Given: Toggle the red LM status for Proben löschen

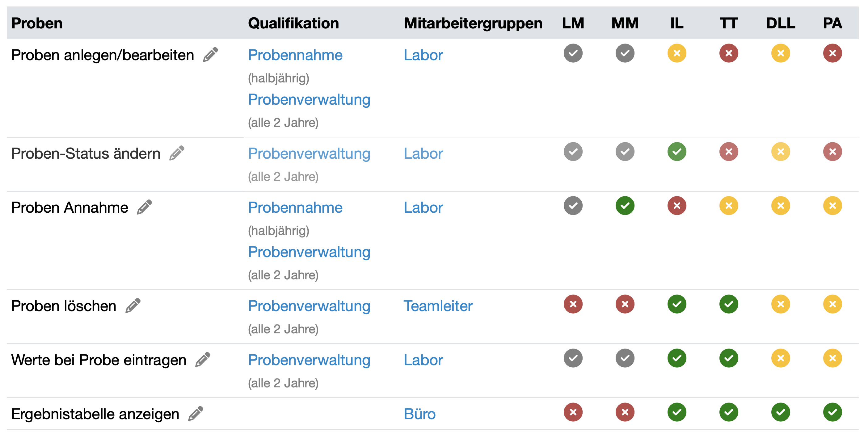Looking at the screenshot, I should [573, 305].
